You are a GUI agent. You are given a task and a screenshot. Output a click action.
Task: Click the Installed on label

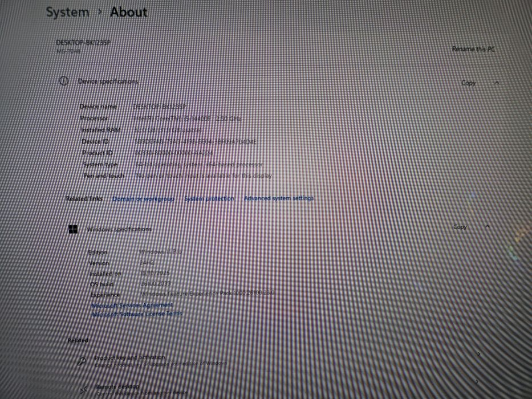click(105, 274)
